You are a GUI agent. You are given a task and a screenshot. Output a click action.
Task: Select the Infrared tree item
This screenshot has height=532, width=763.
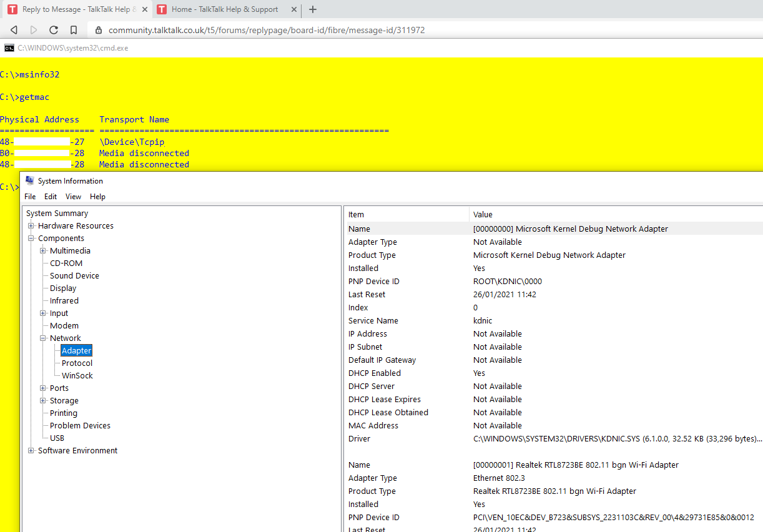point(64,301)
